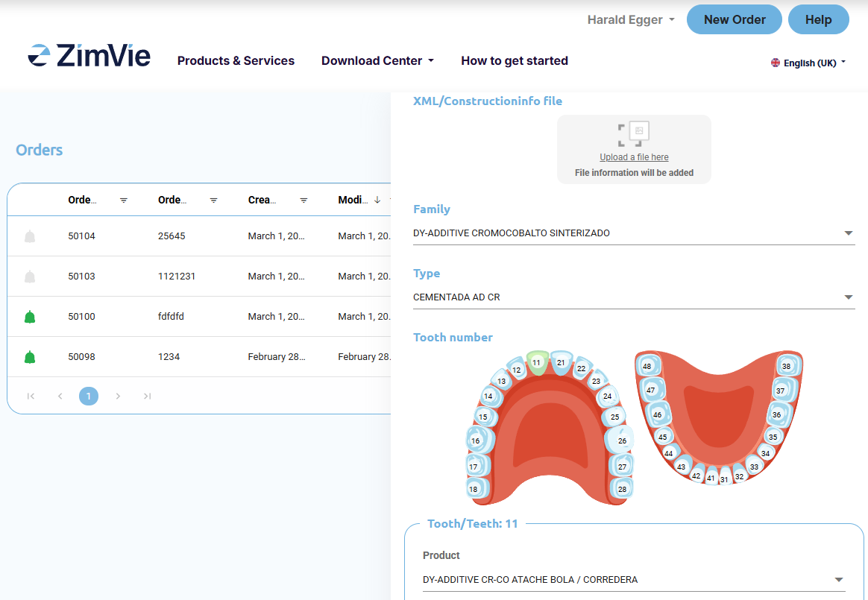Click the 'Upload a file here' link

click(634, 157)
